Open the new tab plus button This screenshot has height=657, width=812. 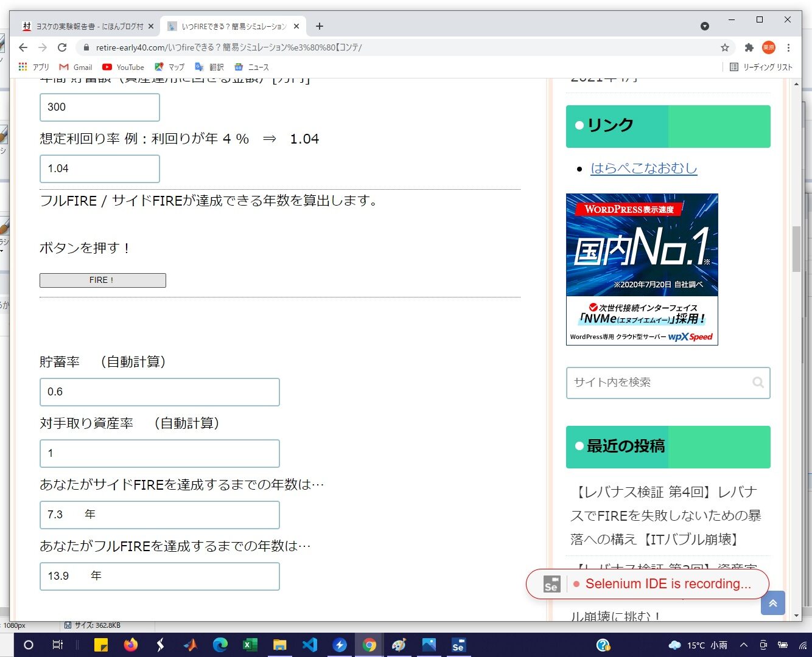click(x=320, y=26)
